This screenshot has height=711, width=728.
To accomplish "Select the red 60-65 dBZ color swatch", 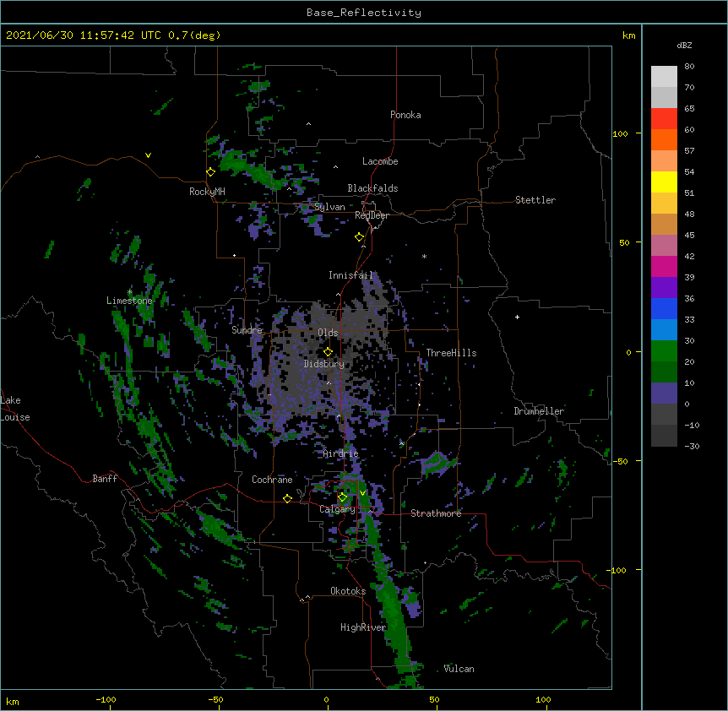I will click(664, 118).
